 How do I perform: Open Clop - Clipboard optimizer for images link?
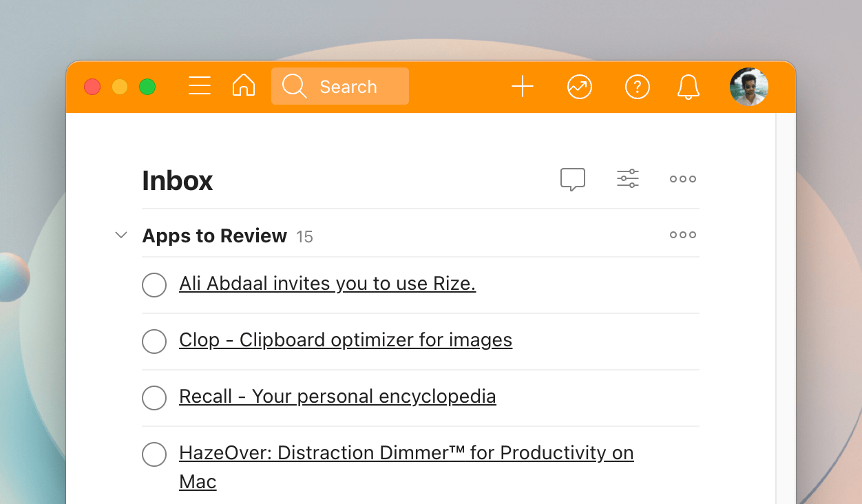coord(346,340)
